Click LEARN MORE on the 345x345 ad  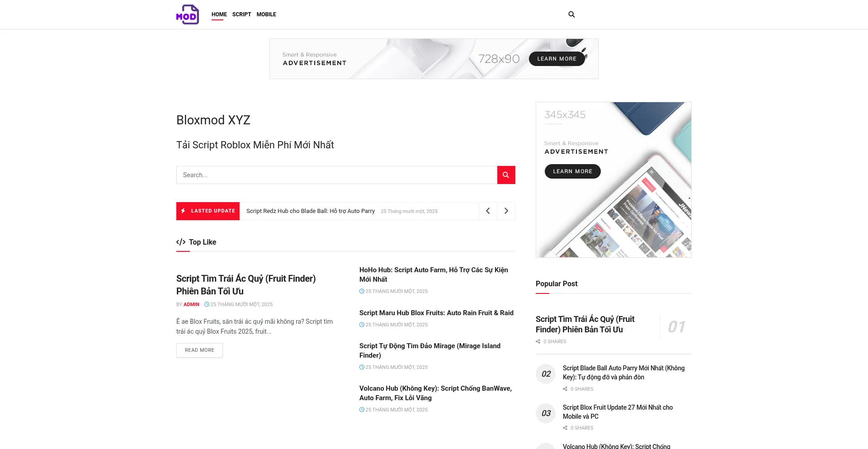tap(572, 171)
